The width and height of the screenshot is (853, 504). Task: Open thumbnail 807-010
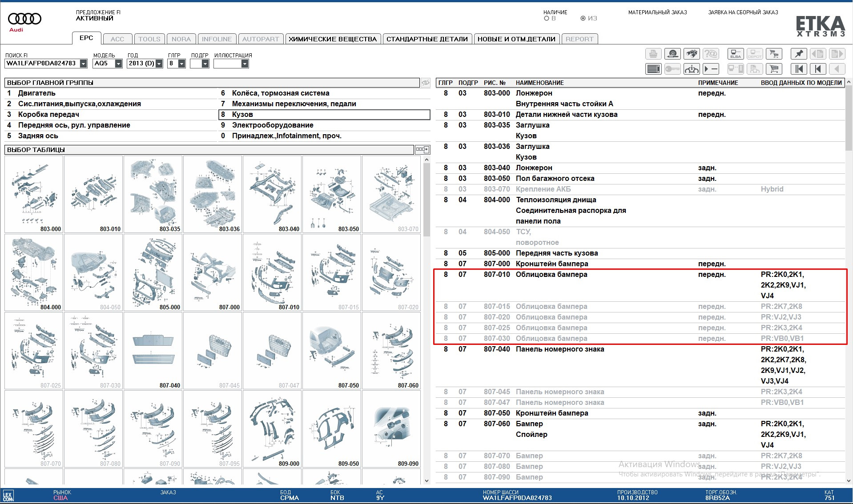click(x=272, y=272)
